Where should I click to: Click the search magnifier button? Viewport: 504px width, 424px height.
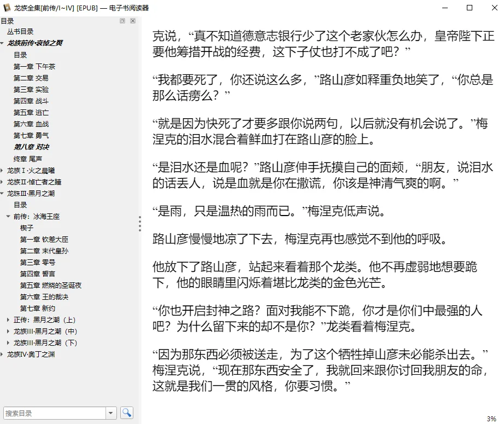(127, 413)
